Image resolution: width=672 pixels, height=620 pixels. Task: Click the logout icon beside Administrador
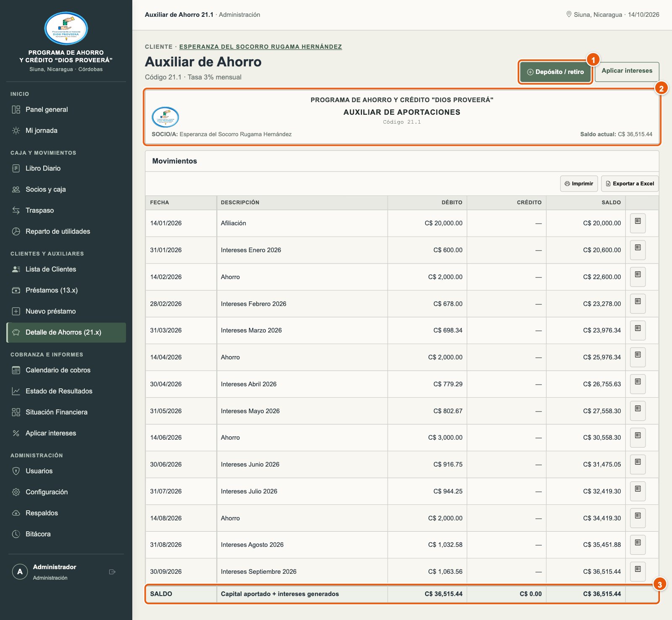pos(112,572)
